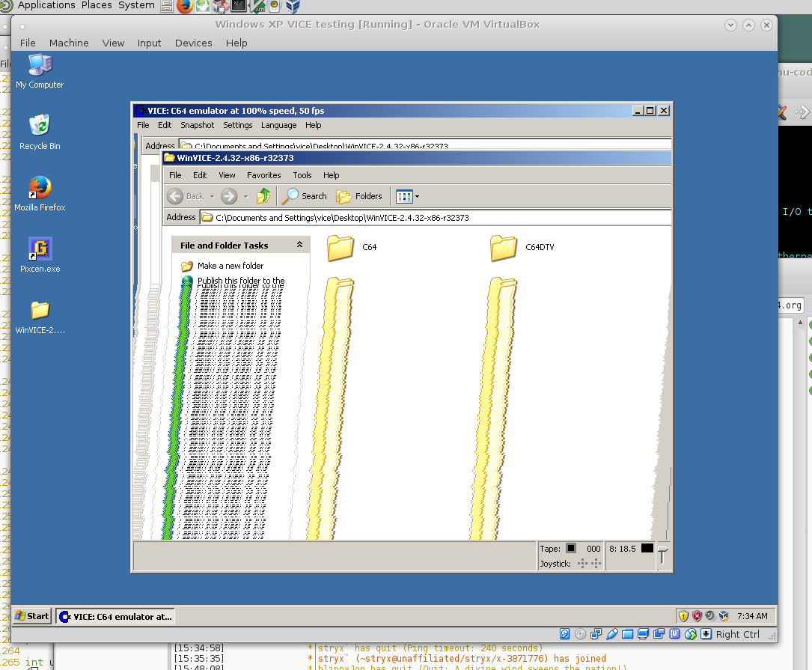Select the Mozilla Firefox desktop shortcut
Image resolution: width=812 pixels, height=670 pixels.
pyautogui.click(x=40, y=194)
